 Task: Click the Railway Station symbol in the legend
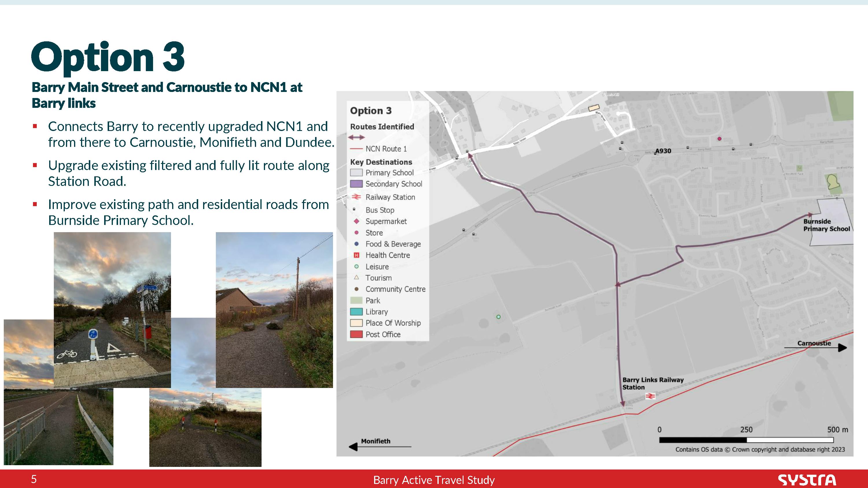[356, 197]
